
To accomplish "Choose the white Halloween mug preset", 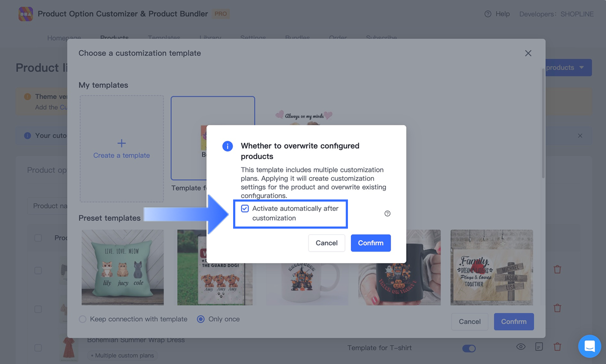I will click(307, 284).
